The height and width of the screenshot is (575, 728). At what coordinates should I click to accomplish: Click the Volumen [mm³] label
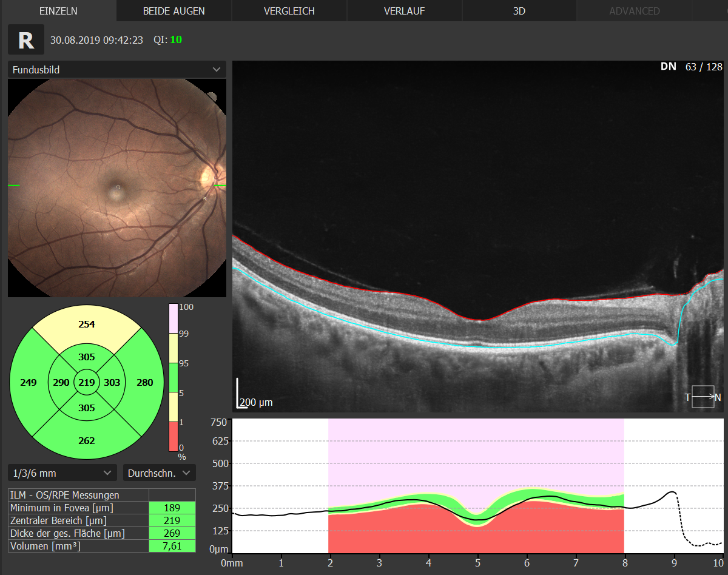click(x=78, y=546)
